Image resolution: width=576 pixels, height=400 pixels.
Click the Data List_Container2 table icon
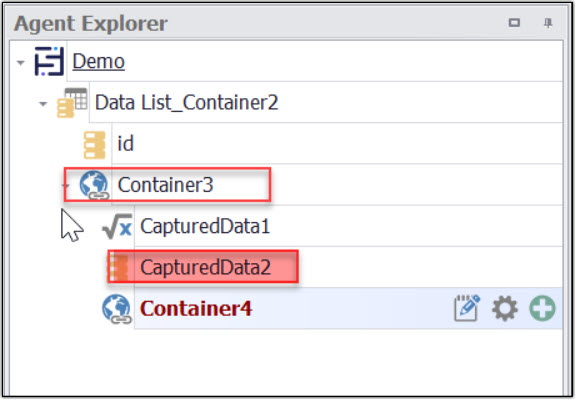pos(72,102)
